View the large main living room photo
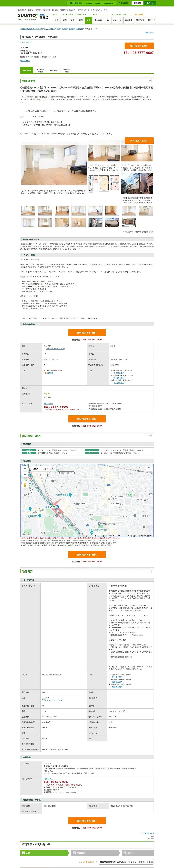 (x=53, y=165)
